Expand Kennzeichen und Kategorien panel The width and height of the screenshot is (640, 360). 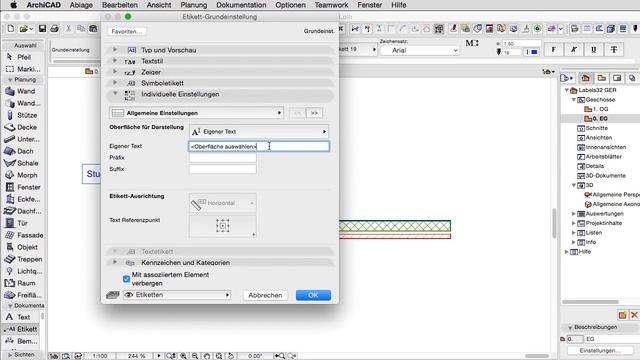[115, 262]
